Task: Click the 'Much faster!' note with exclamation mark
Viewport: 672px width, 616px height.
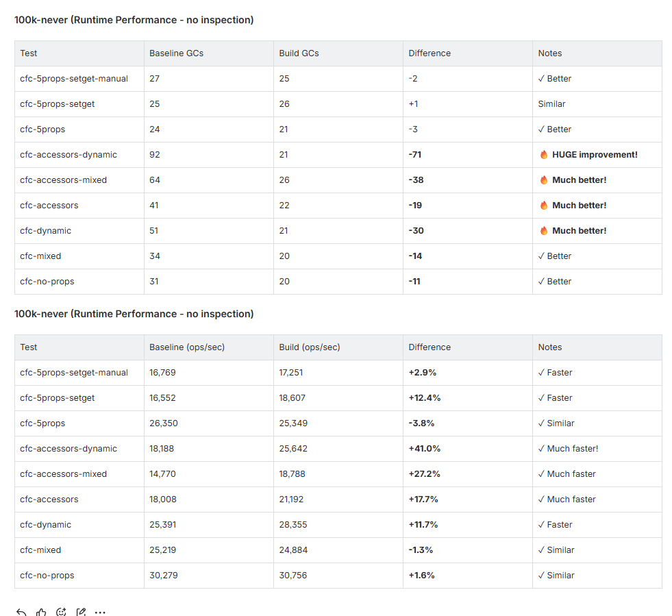Action: (572, 449)
